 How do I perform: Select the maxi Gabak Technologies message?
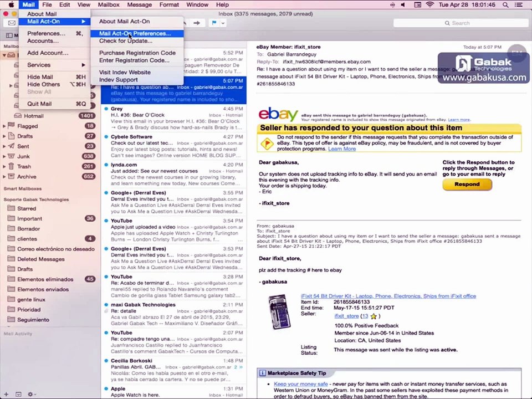coord(173,314)
